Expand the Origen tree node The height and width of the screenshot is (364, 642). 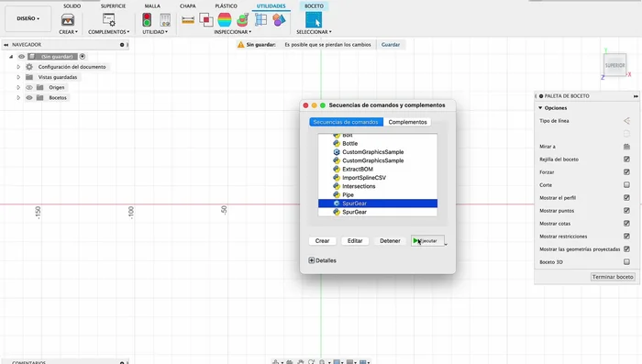[x=18, y=87]
